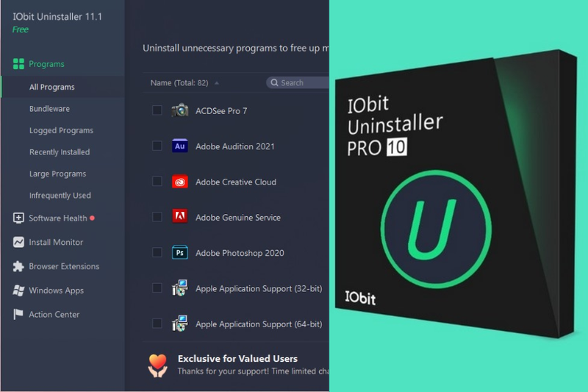Open the Programs menu label

pyautogui.click(x=46, y=64)
